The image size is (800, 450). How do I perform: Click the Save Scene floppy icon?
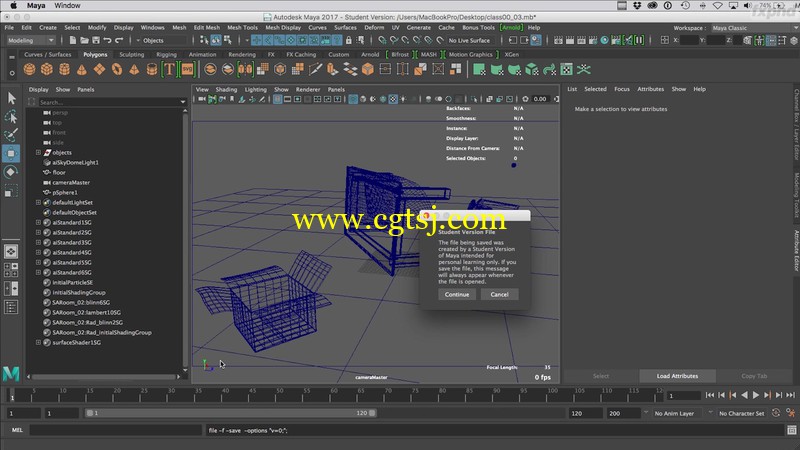point(96,40)
